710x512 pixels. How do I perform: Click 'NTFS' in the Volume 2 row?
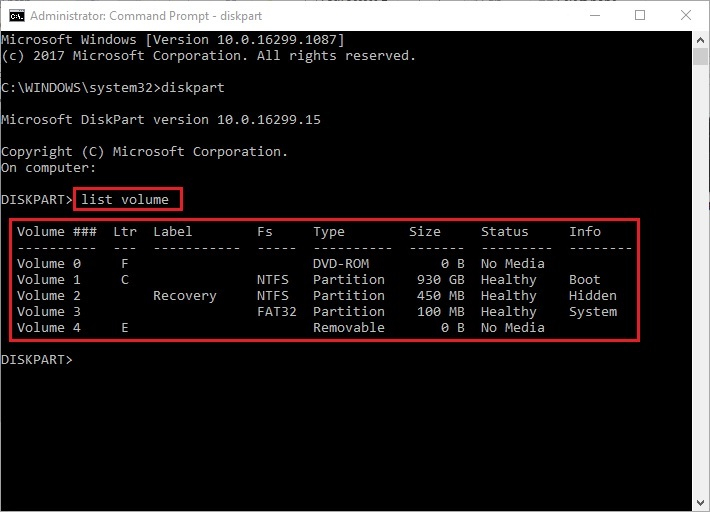(273, 296)
